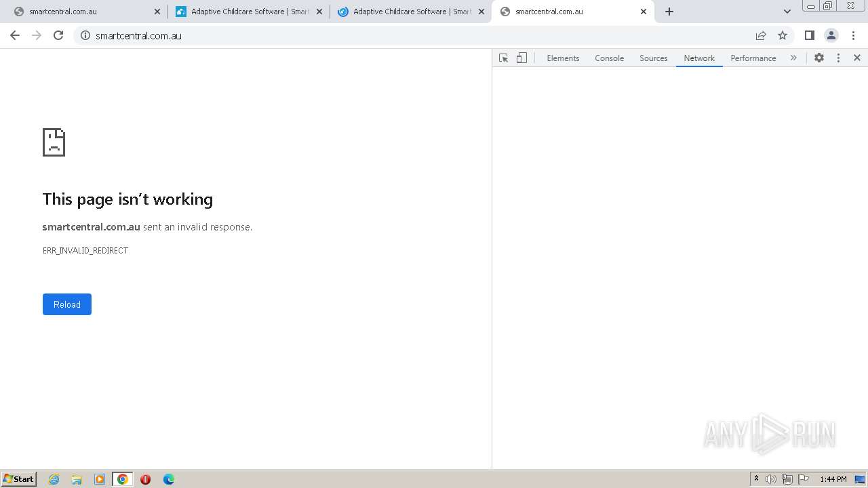Open the browser side panel
Viewport: 868px width, 488px height.
(810, 35)
